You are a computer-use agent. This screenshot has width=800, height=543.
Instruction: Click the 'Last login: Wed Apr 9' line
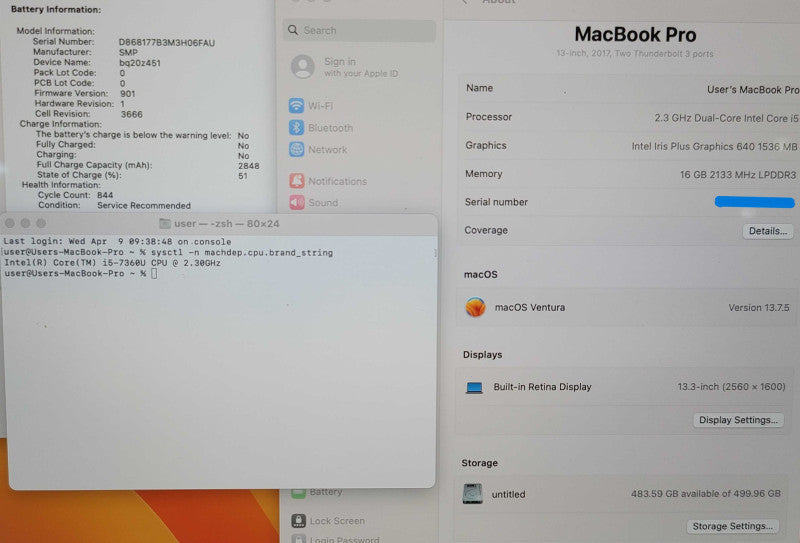pos(117,241)
